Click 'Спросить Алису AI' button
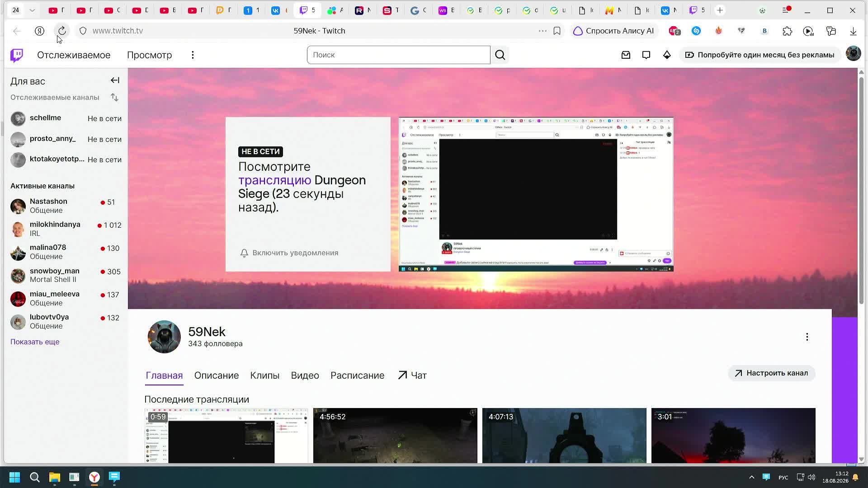 (x=613, y=31)
